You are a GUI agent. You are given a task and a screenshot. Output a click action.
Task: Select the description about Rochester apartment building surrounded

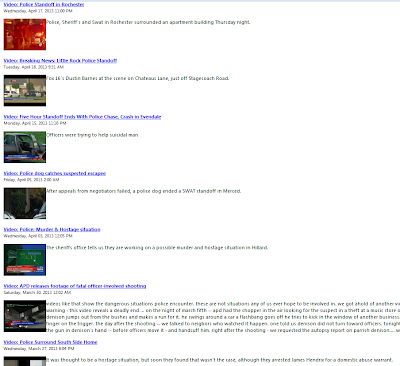[148, 22]
